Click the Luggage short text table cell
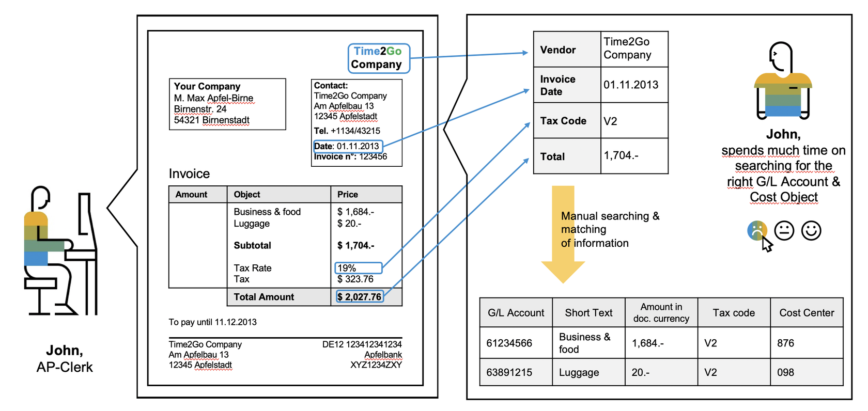868x411 pixels. tap(589, 372)
